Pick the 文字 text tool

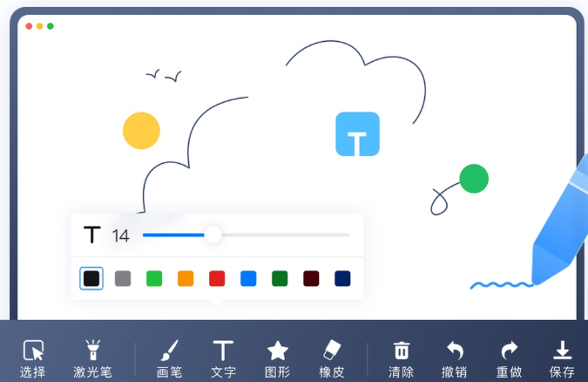(x=223, y=358)
